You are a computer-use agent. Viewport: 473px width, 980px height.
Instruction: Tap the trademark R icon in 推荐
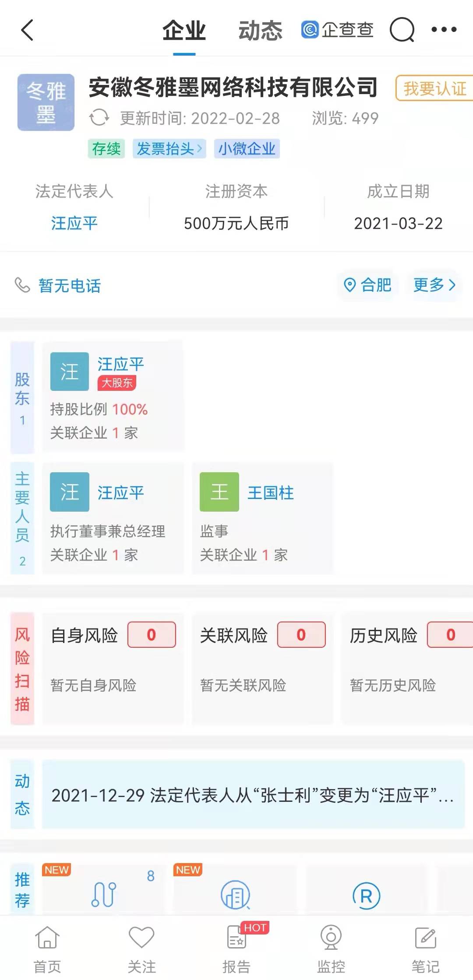click(x=366, y=895)
